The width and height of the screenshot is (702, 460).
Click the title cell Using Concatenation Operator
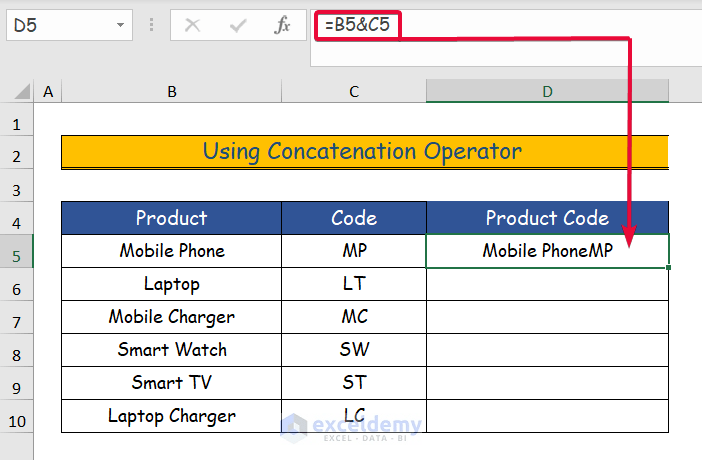(x=365, y=152)
